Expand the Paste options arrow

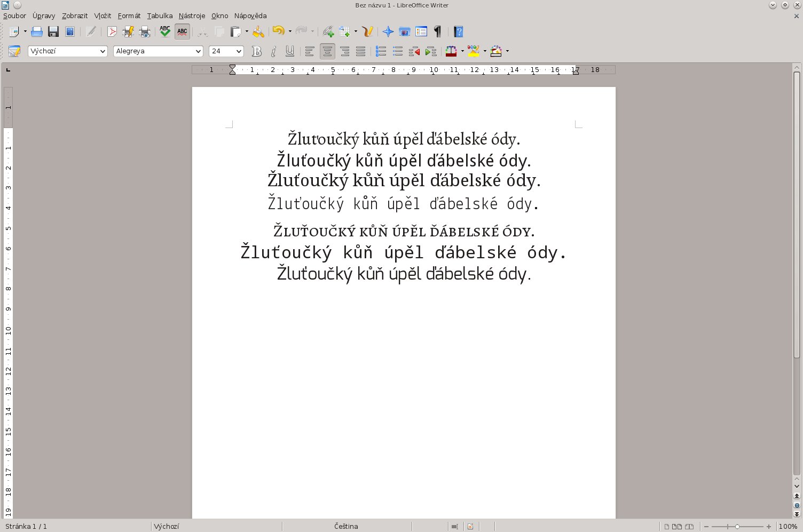tap(247, 32)
